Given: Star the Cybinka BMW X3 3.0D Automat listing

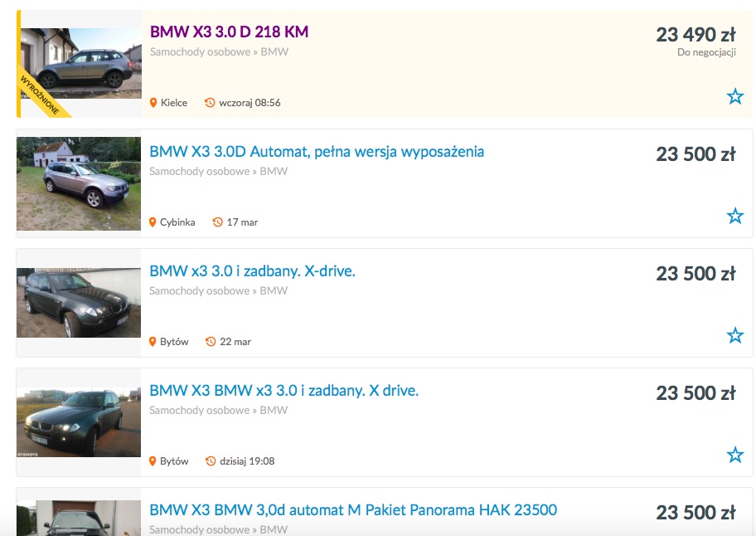Looking at the screenshot, I should pos(734,216).
